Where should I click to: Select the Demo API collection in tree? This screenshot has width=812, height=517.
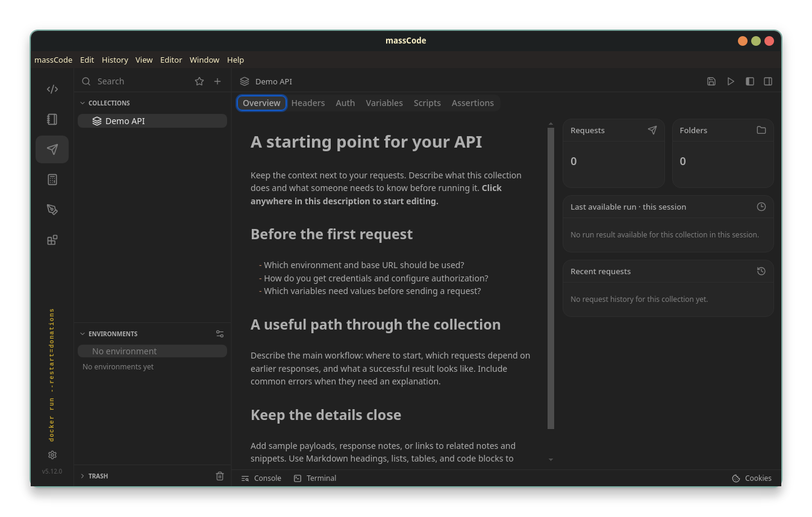point(152,121)
